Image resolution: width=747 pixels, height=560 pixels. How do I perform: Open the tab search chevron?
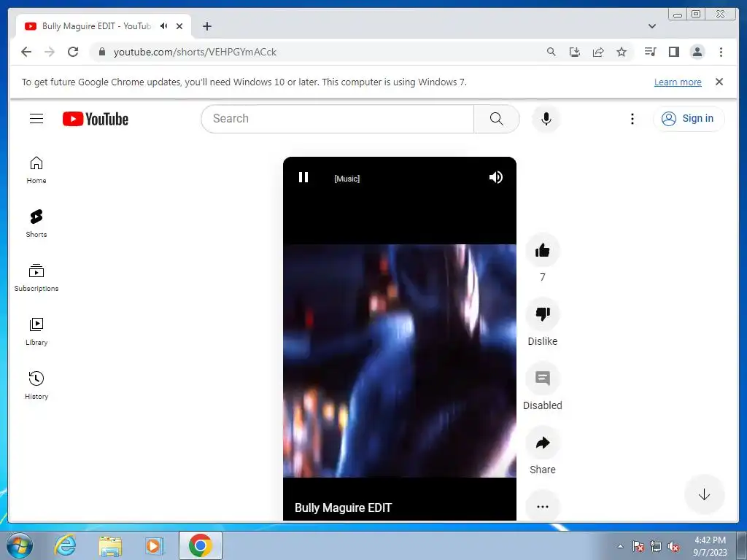tap(652, 26)
